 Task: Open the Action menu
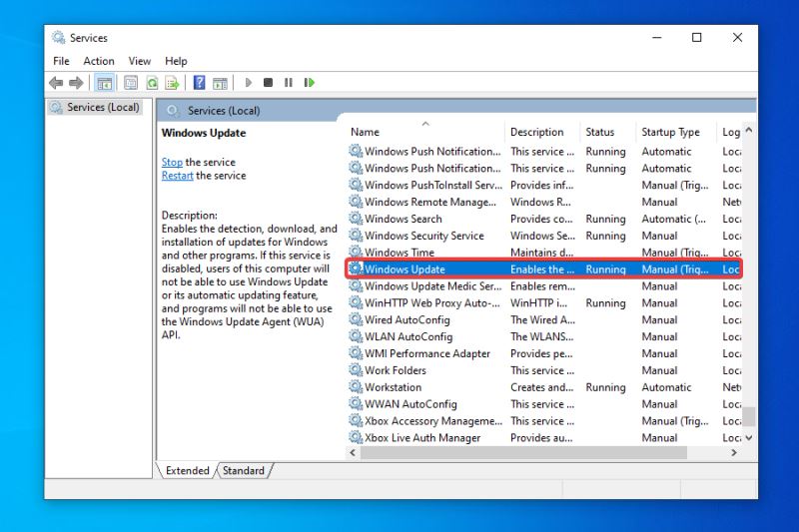point(99,61)
